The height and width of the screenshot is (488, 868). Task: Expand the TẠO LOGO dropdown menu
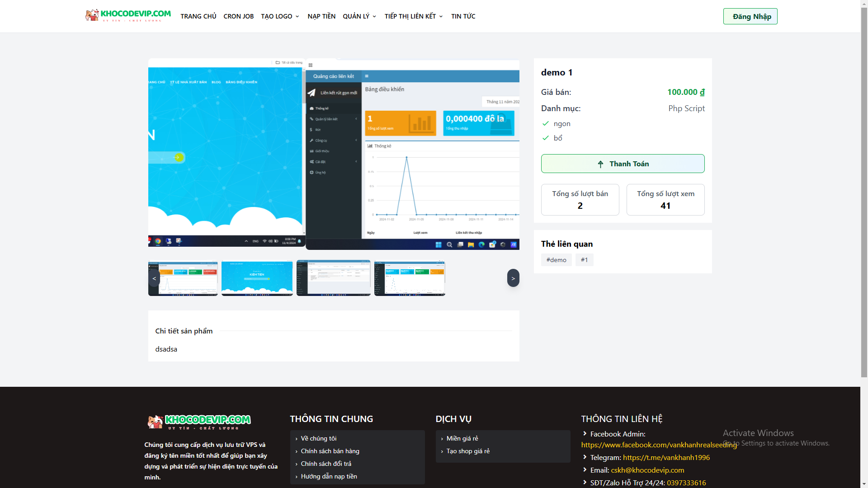(280, 16)
